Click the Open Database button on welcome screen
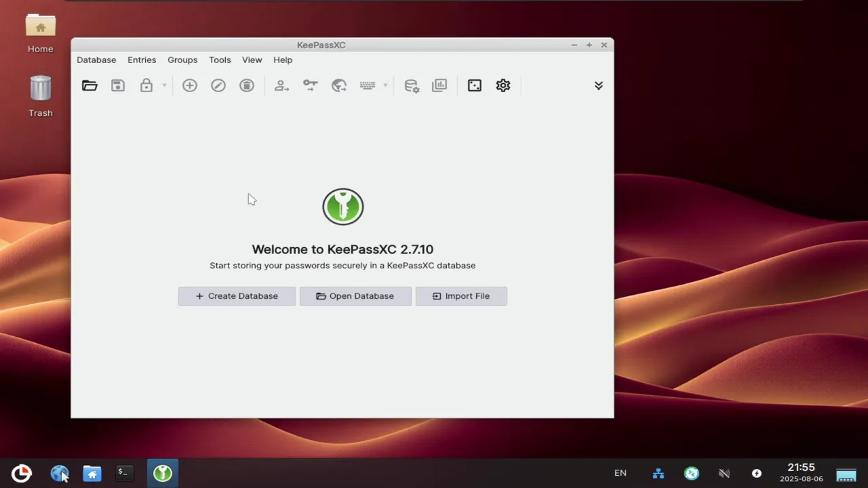 [355, 296]
